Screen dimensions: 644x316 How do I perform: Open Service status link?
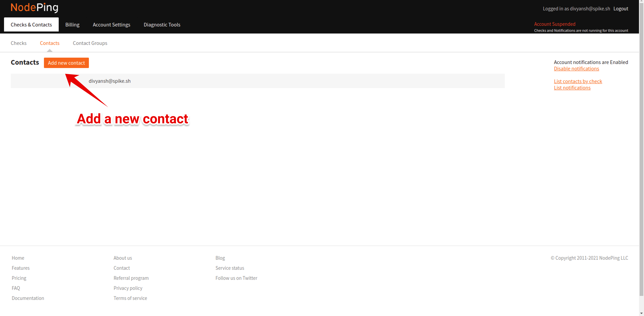[x=230, y=268]
